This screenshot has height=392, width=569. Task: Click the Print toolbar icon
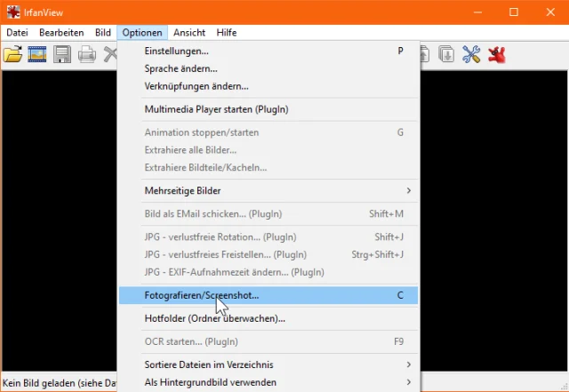coord(87,55)
